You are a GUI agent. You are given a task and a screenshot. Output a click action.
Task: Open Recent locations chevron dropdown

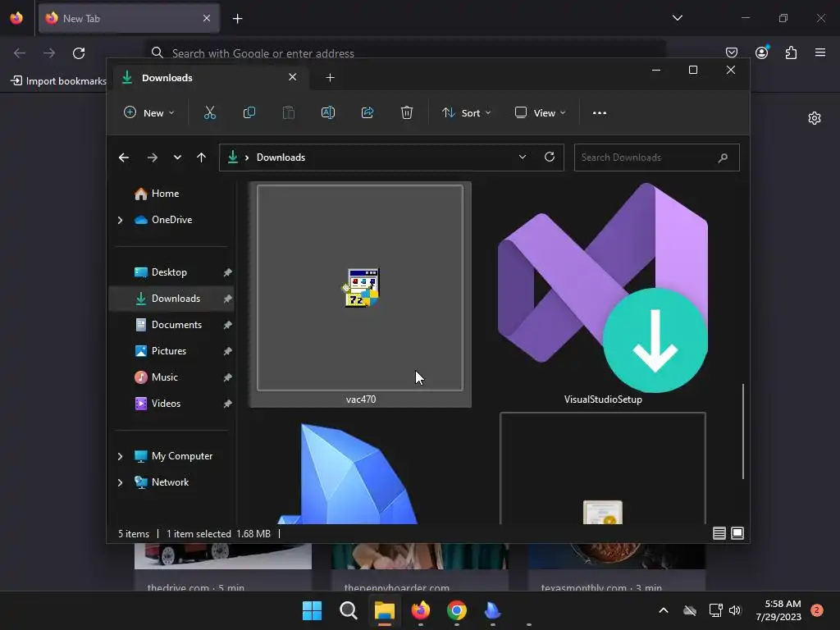[177, 157]
